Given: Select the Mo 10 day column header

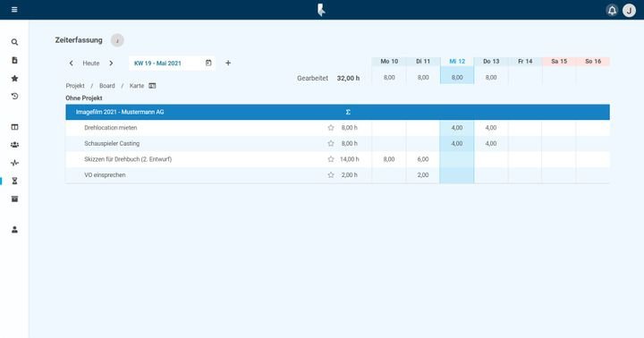Looking at the screenshot, I should (389, 61).
